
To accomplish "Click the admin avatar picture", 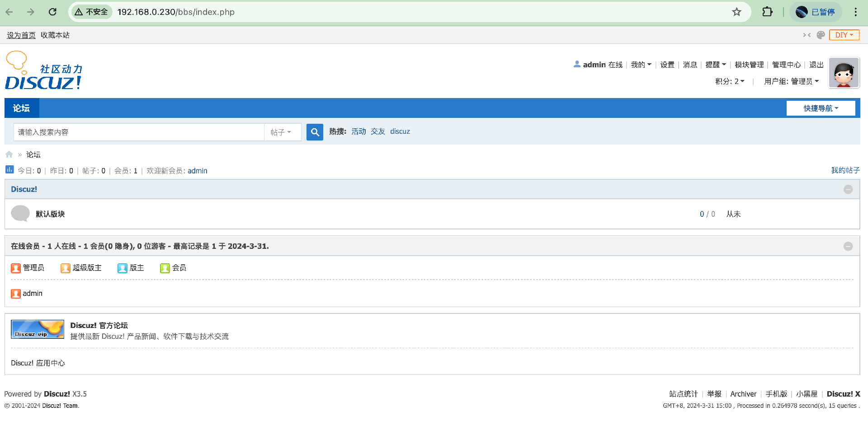I will [844, 73].
